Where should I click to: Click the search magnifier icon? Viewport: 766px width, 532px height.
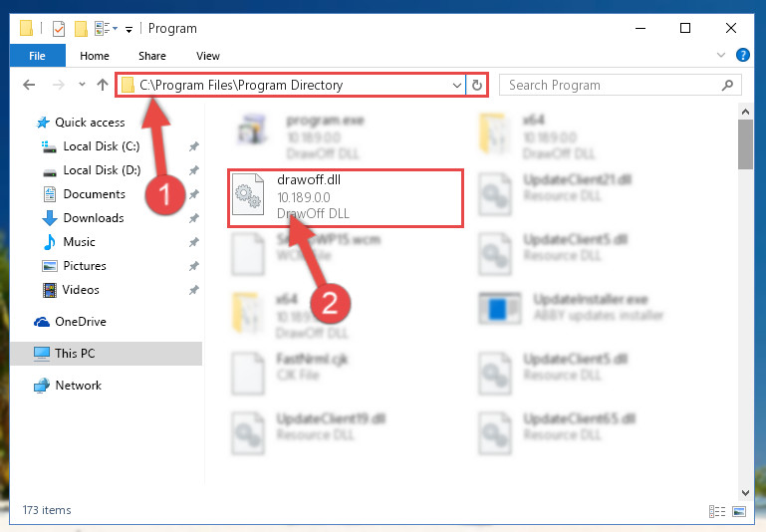coord(727,85)
